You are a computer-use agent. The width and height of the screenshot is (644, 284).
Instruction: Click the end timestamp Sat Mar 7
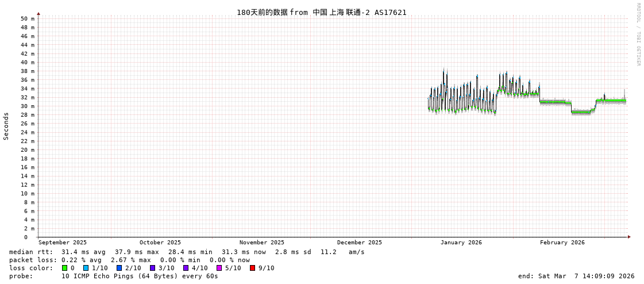pyautogui.click(x=576, y=276)
